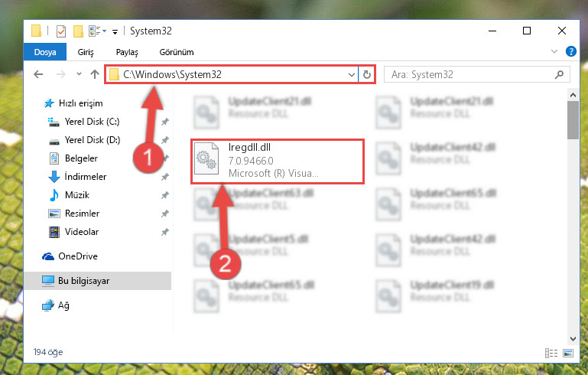The height and width of the screenshot is (375, 588).
Task: Open the blue Help question mark icon
Action: (570, 51)
